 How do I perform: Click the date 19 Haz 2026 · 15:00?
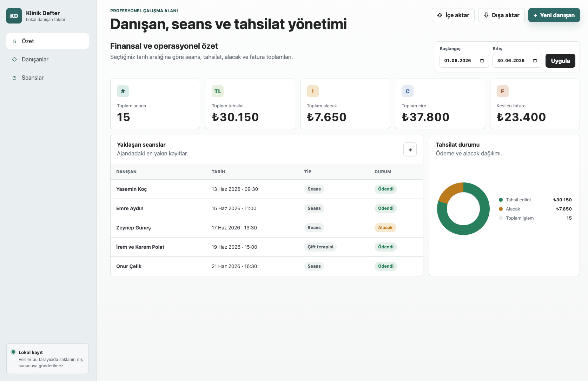point(234,247)
